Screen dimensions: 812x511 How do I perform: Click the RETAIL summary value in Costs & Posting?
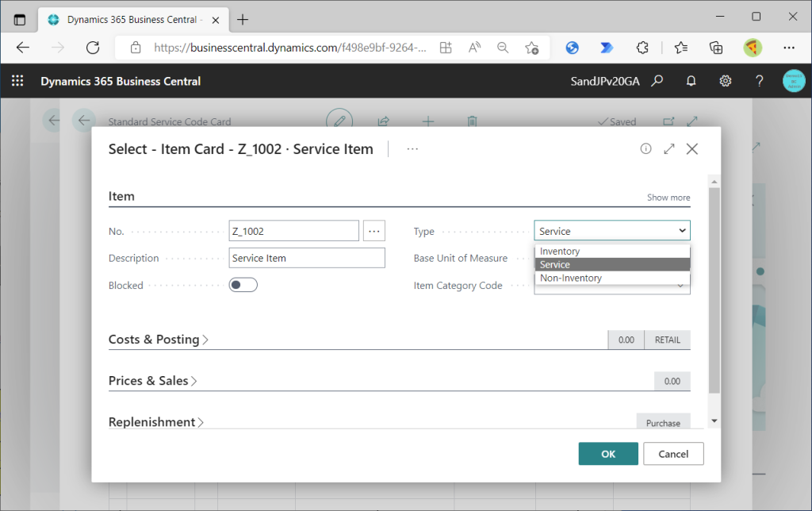[x=667, y=340]
